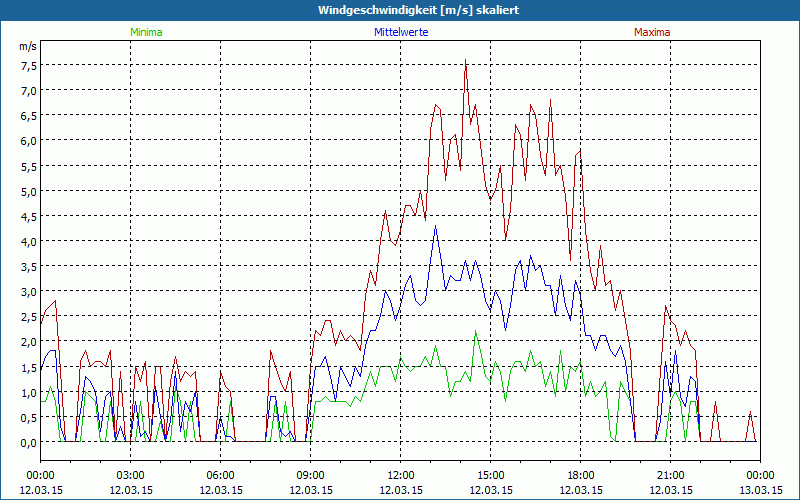Click the '4,0' y-axis value
Image resolution: width=800 pixels, height=500 pixels.
(x=29, y=242)
